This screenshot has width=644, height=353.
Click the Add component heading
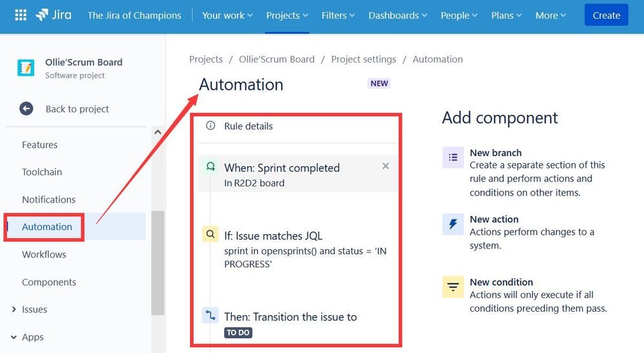click(500, 118)
